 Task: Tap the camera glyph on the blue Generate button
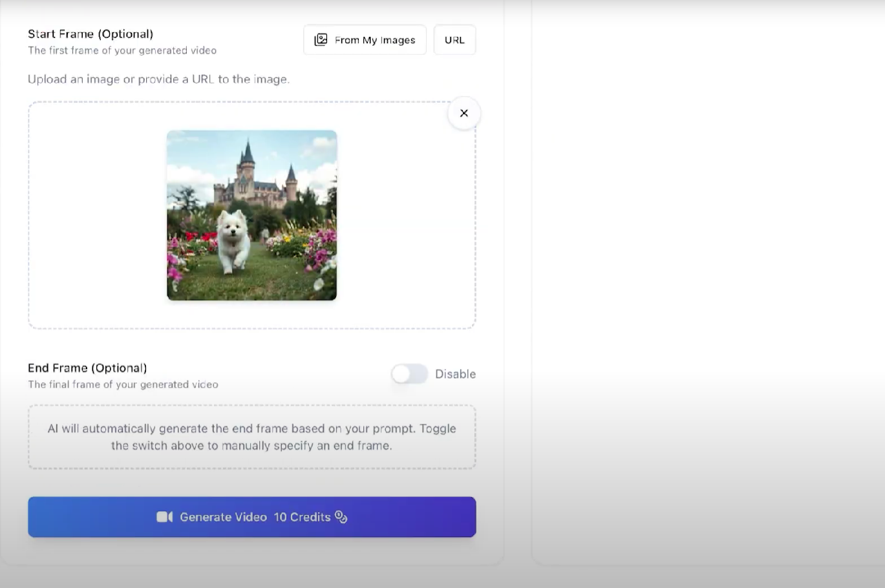pyautogui.click(x=165, y=517)
